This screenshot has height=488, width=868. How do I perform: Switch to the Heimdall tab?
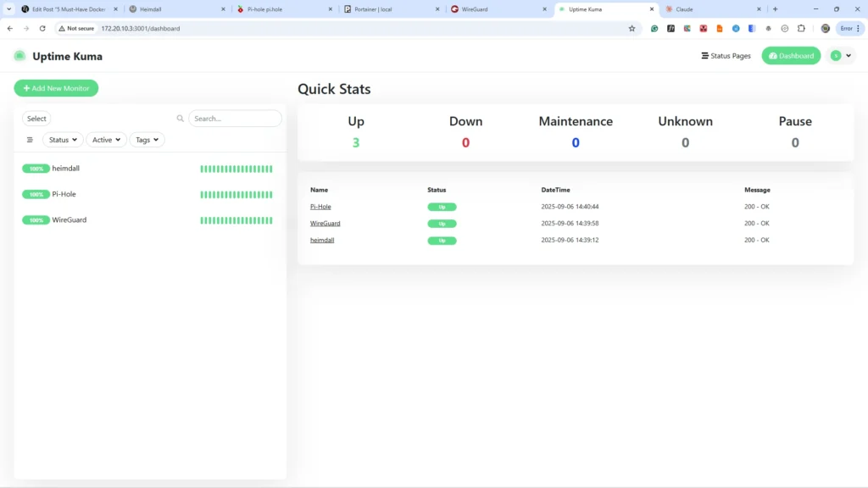(176, 8)
